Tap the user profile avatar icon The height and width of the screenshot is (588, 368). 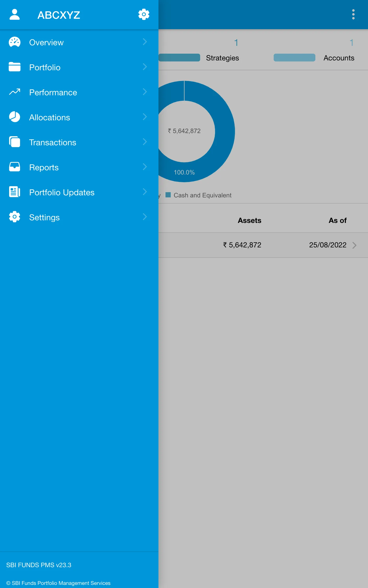(15, 14)
